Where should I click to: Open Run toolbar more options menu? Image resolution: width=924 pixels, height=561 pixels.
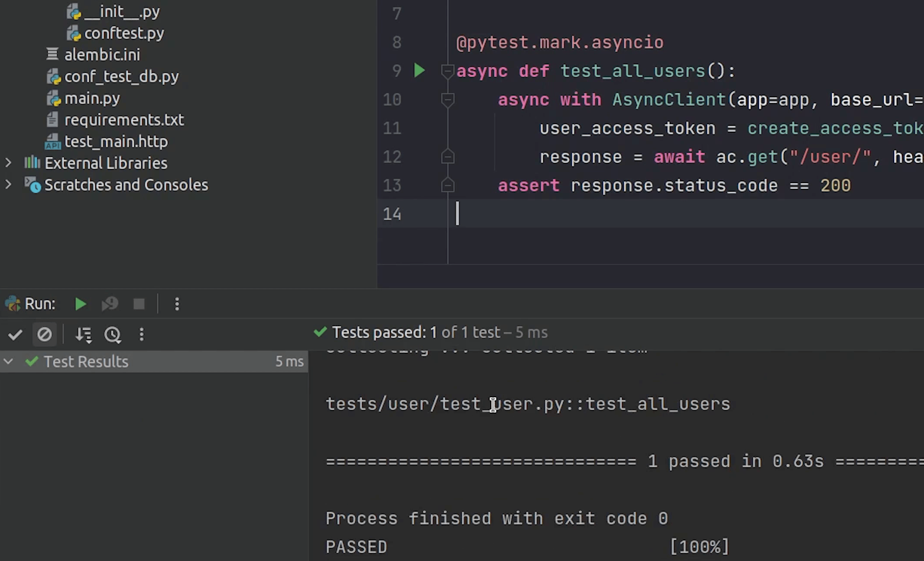pos(177,304)
